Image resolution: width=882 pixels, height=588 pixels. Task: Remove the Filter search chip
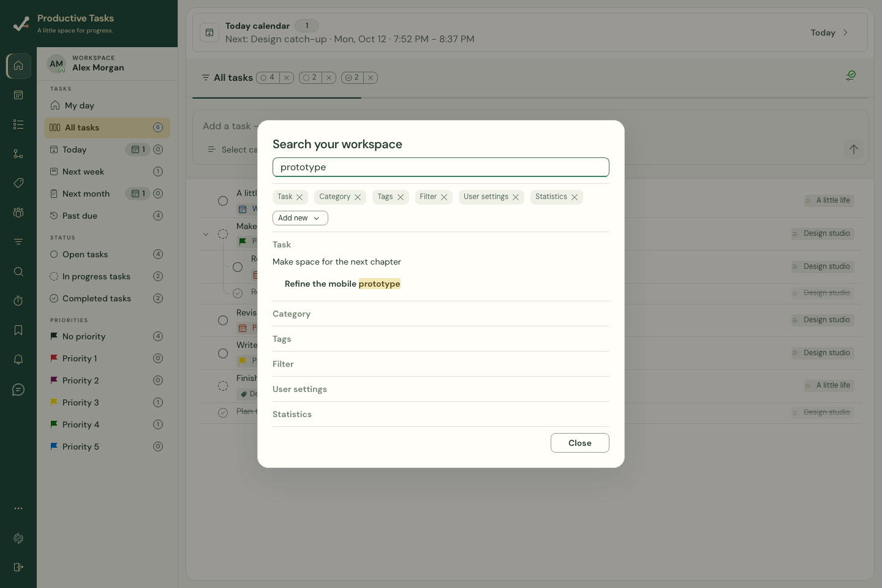point(444,197)
